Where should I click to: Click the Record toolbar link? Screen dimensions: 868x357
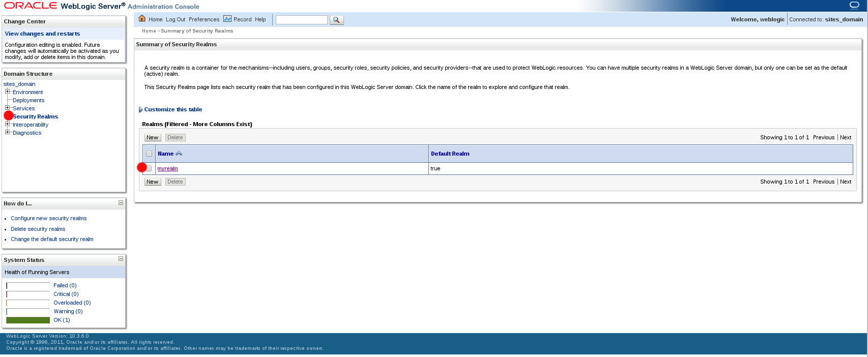coord(243,19)
